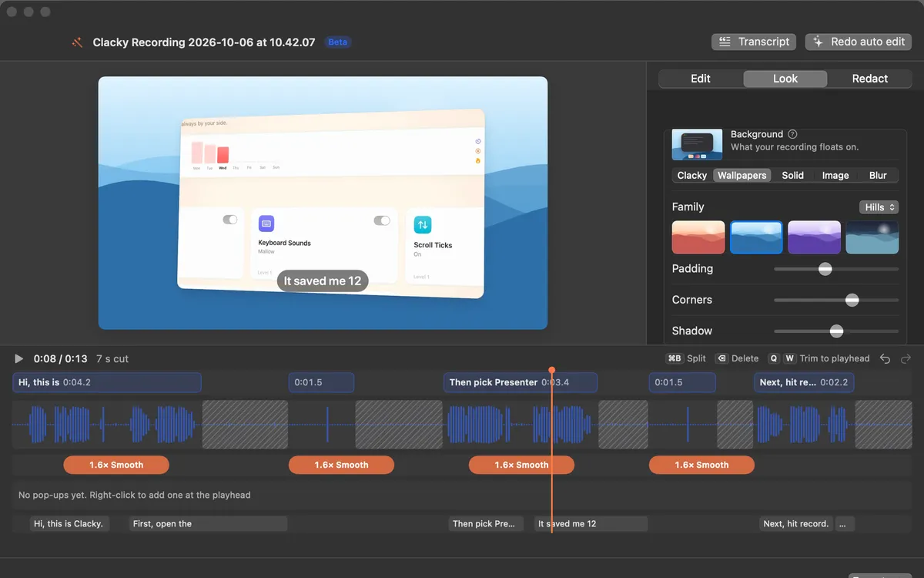Switch to the Redact tab
Viewport: 924px width, 578px height.
click(x=870, y=79)
